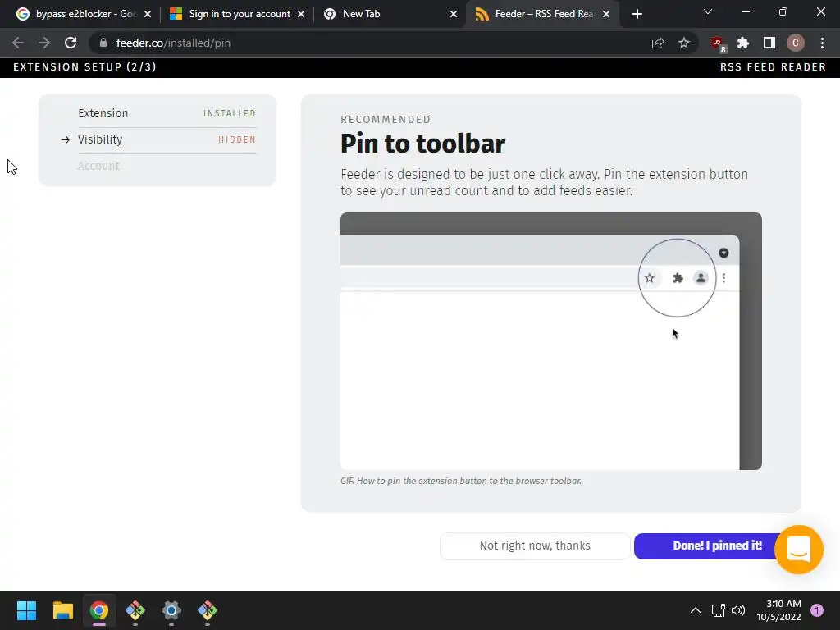
Task: Open the notification count badge
Action: click(x=817, y=610)
